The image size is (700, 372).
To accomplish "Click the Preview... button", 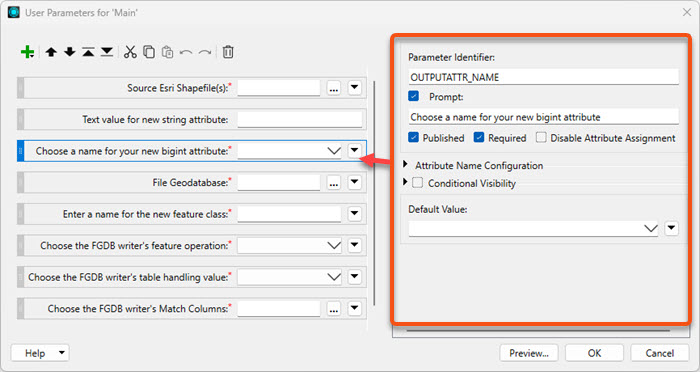I will pyautogui.click(x=529, y=353).
